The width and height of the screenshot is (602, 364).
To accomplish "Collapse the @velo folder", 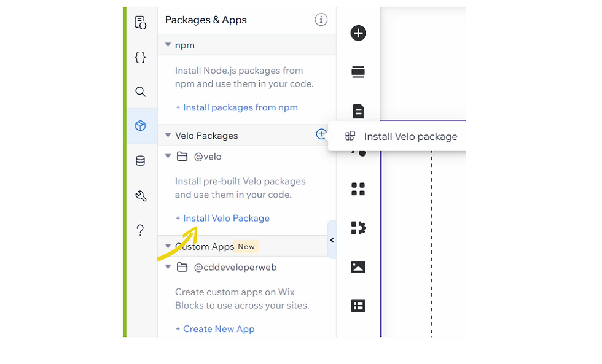I will (x=168, y=156).
